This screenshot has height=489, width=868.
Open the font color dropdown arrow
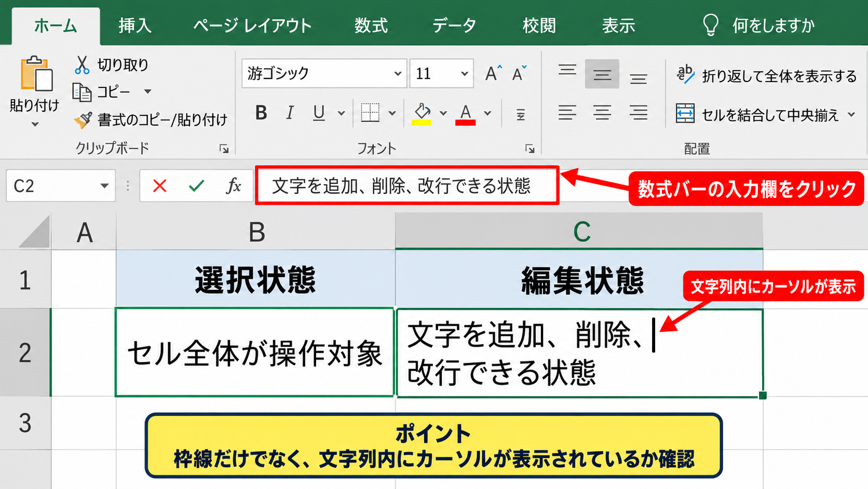[x=487, y=113]
